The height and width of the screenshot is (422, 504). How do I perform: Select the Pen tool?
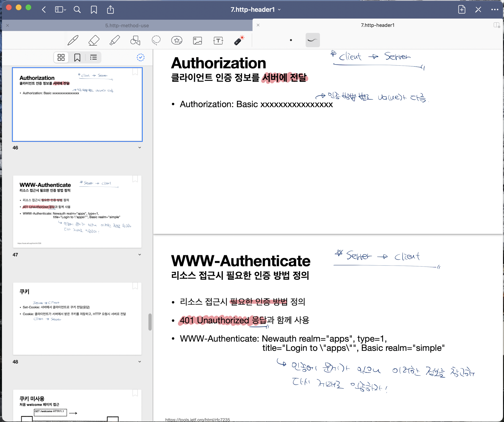pos(73,40)
